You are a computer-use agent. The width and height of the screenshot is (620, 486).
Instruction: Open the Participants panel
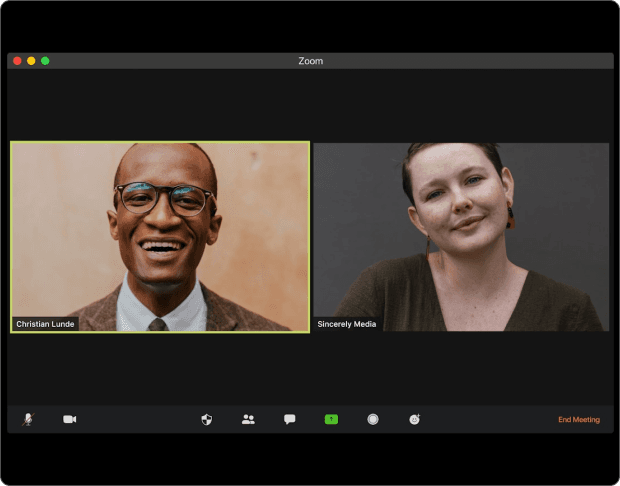(248, 419)
